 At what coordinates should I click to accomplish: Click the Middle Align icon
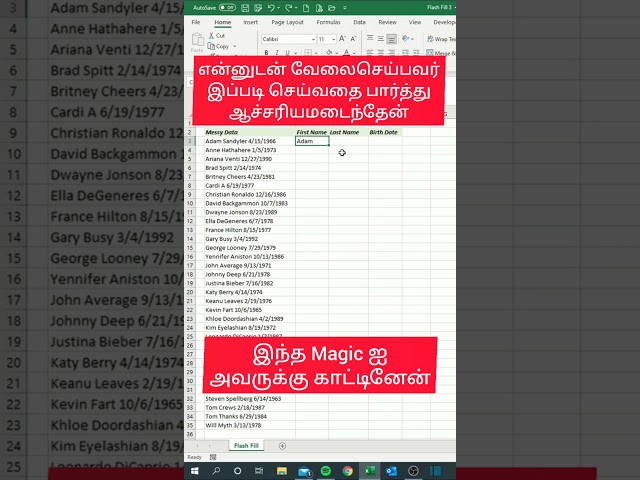pos(380,38)
